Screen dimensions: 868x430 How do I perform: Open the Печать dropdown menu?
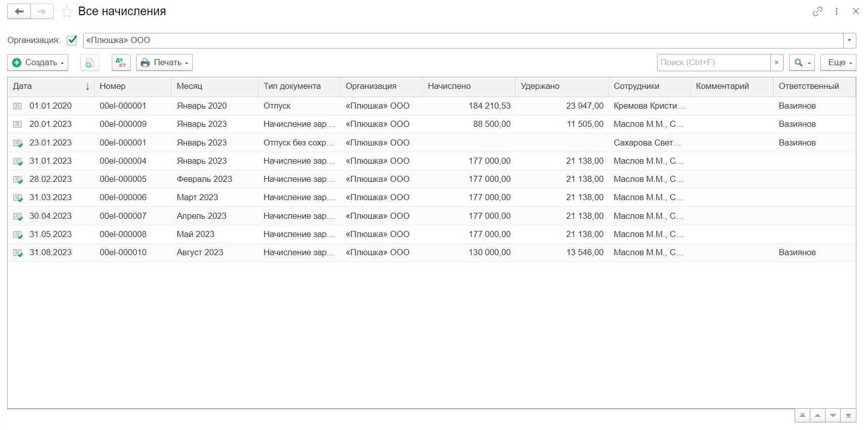pos(164,63)
